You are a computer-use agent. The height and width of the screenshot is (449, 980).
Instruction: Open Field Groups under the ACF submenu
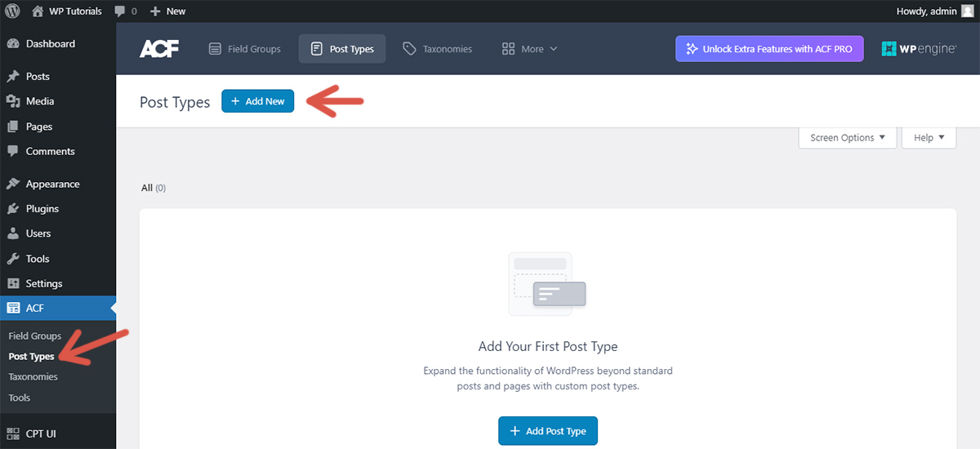pos(35,336)
